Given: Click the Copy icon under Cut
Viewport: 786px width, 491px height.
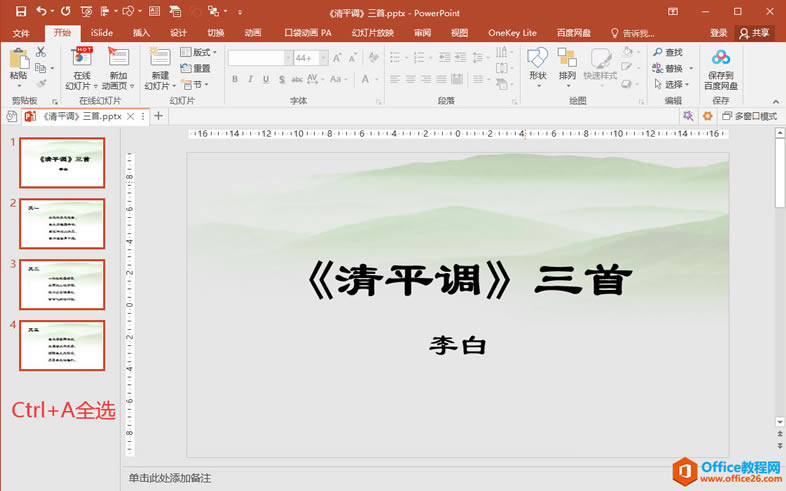Looking at the screenshot, I should (41, 68).
